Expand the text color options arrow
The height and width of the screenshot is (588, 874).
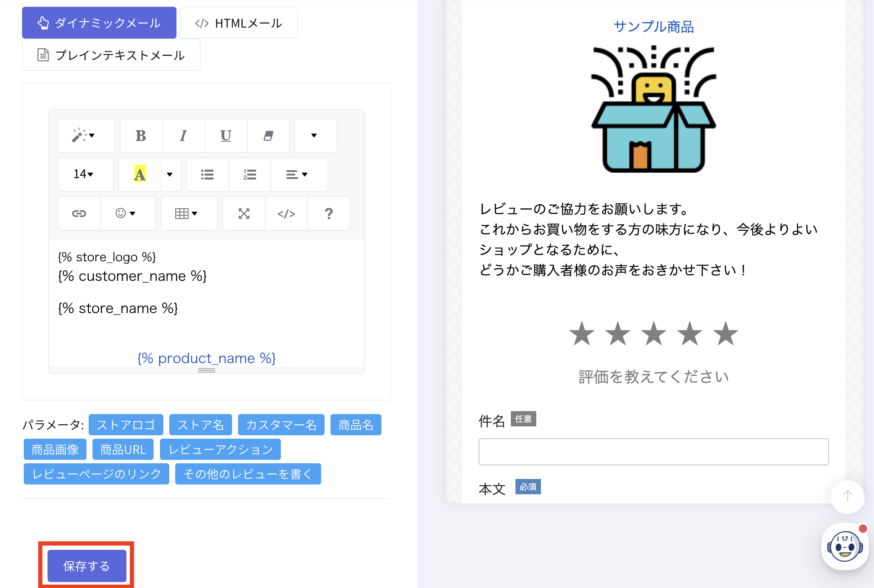(170, 174)
